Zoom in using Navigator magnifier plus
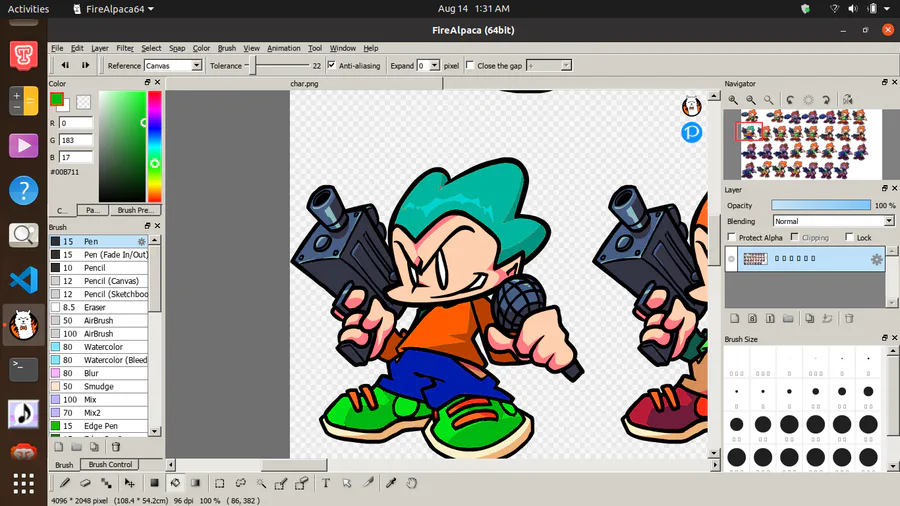The image size is (900, 506). pyautogui.click(x=733, y=100)
